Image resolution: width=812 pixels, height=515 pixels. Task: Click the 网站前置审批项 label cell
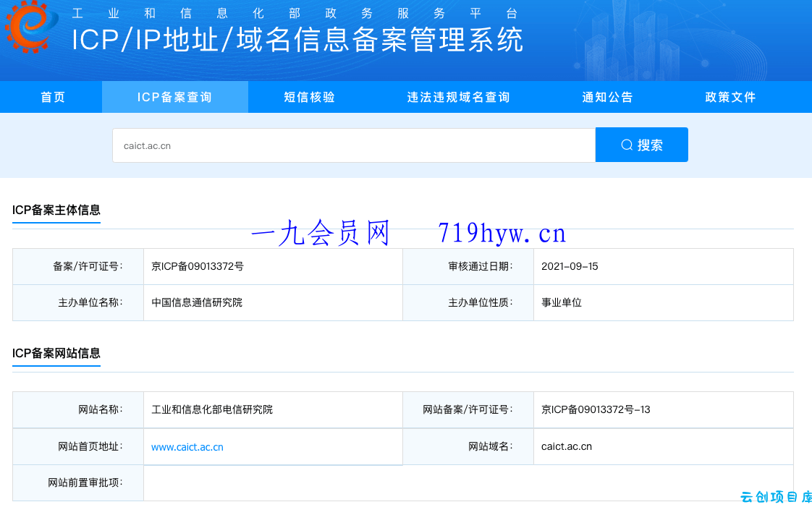click(78, 483)
